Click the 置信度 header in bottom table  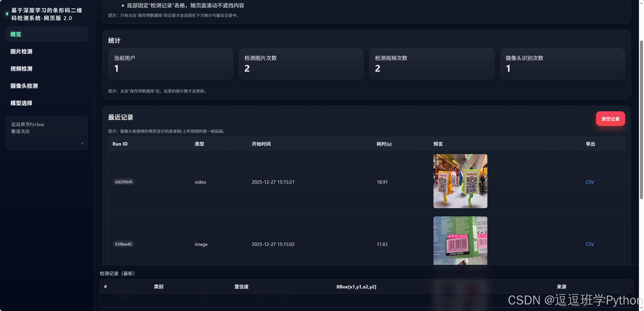coord(241,287)
